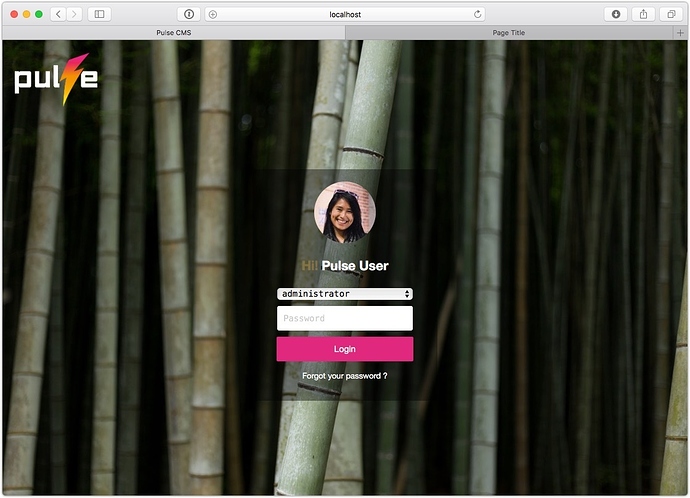Screen dimensions: 690x498
Task: Go back with Safari's back arrow
Action: pos(59,14)
